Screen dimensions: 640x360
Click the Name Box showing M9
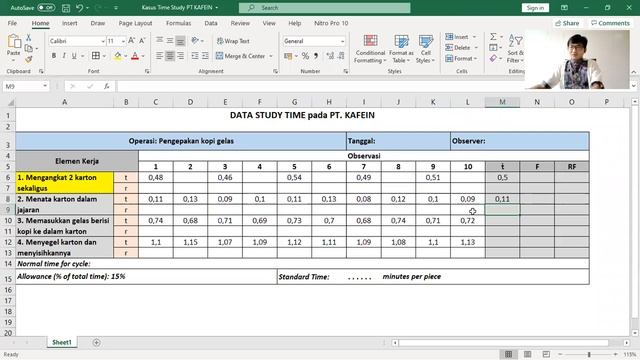coord(25,87)
